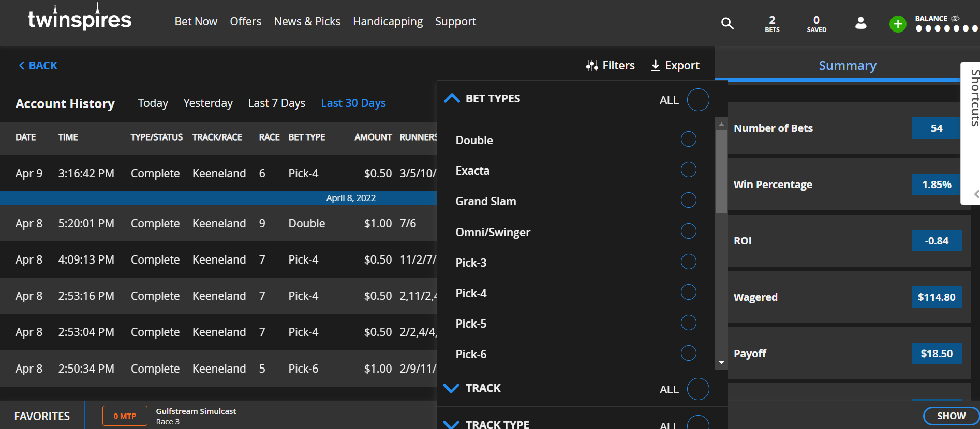Open the Bet Now menu
980x429 pixels.
tap(196, 22)
